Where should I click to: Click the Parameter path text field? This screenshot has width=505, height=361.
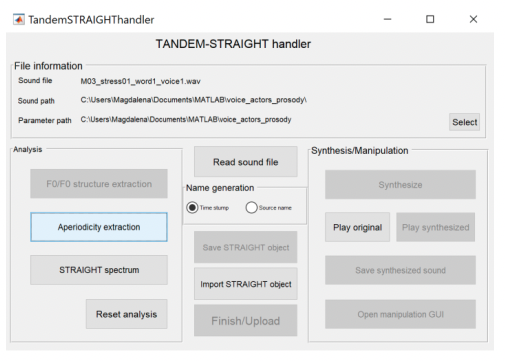(186, 120)
